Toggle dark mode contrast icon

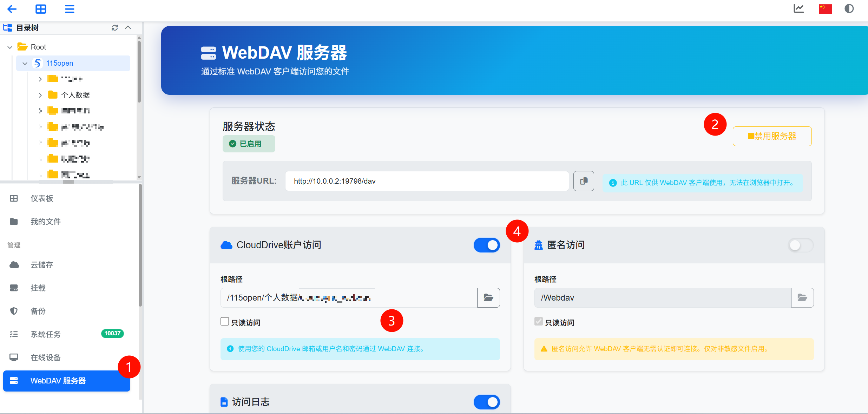[x=849, y=9]
